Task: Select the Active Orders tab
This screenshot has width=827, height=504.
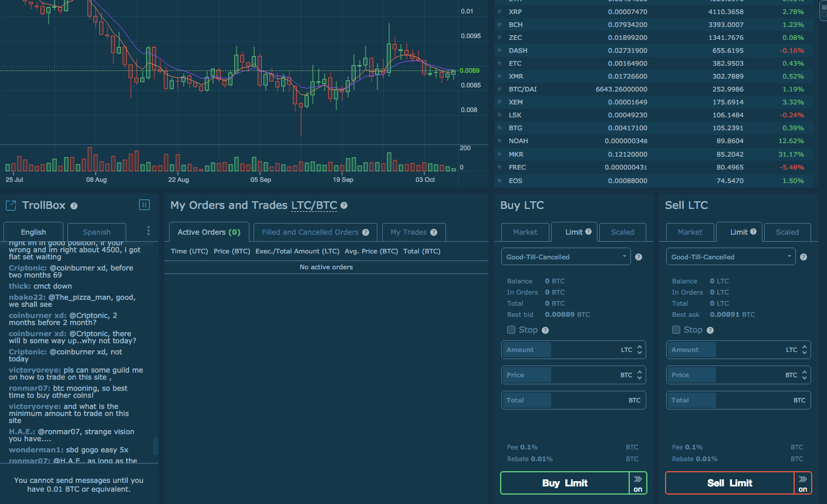Action: pyautogui.click(x=209, y=232)
